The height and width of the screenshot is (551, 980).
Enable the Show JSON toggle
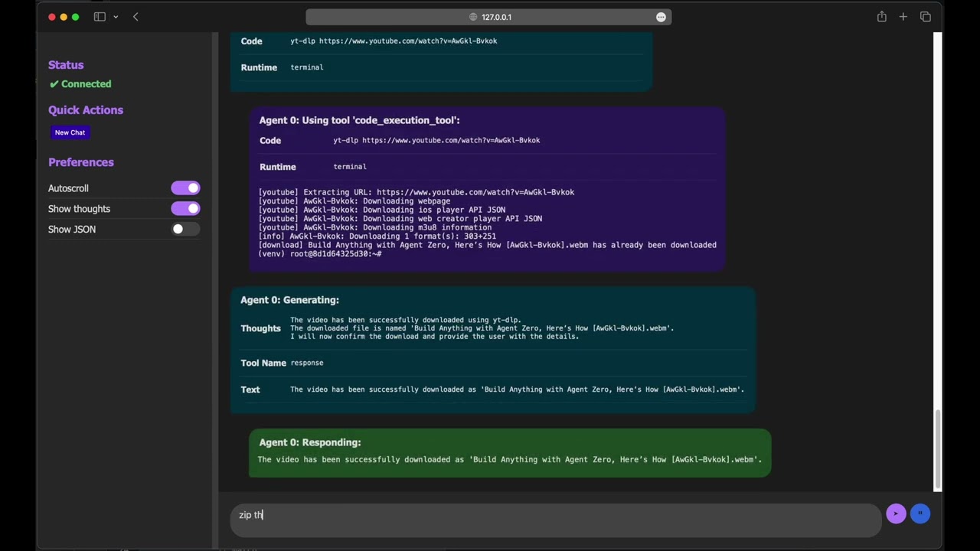click(185, 229)
